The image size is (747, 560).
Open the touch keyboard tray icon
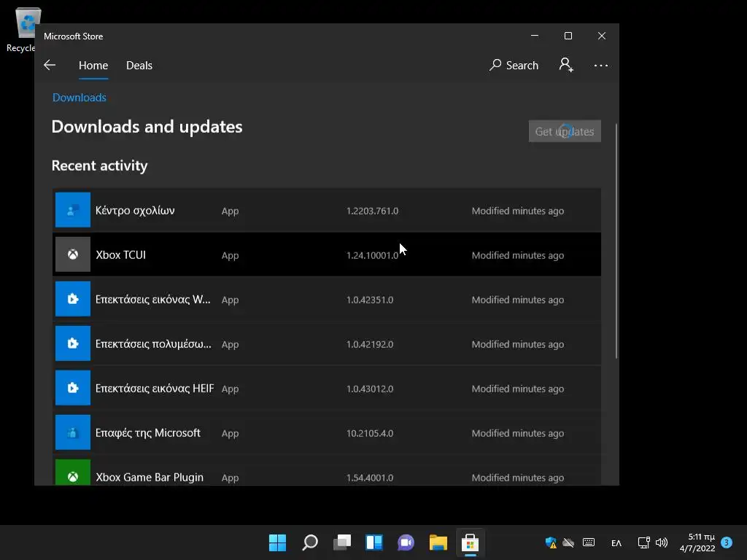click(x=589, y=542)
